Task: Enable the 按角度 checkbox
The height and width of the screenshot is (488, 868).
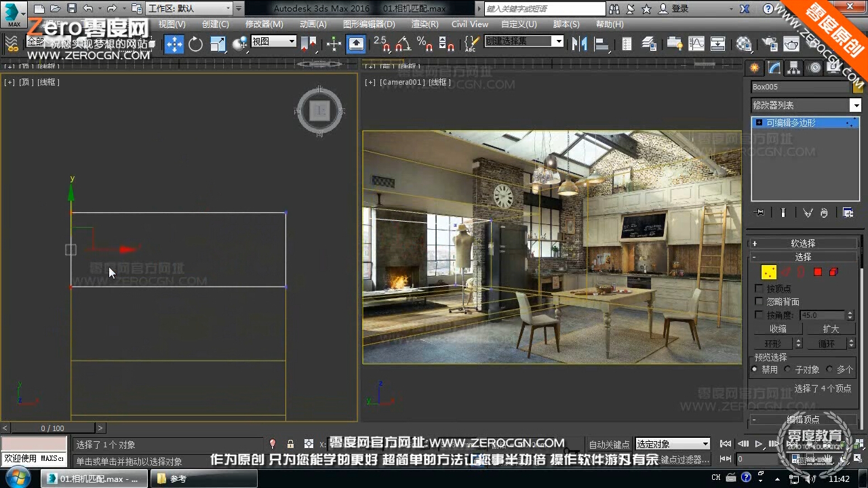Action: [x=759, y=315]
